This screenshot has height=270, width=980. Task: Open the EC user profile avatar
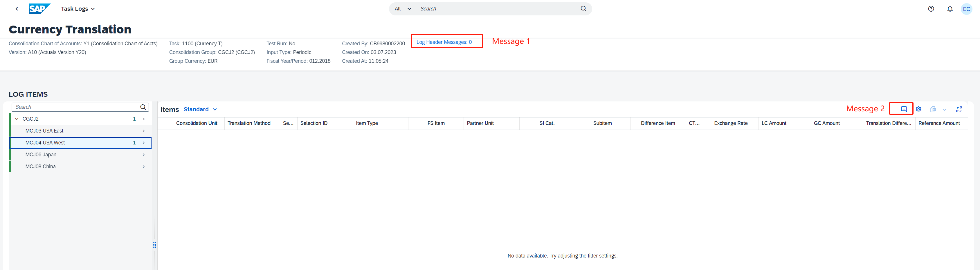tap(967, 9)
